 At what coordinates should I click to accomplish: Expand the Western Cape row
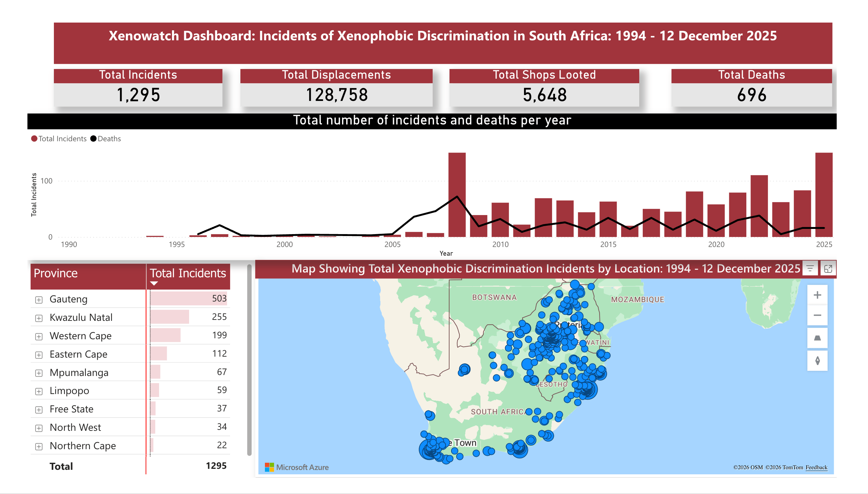tap(39, 336)
